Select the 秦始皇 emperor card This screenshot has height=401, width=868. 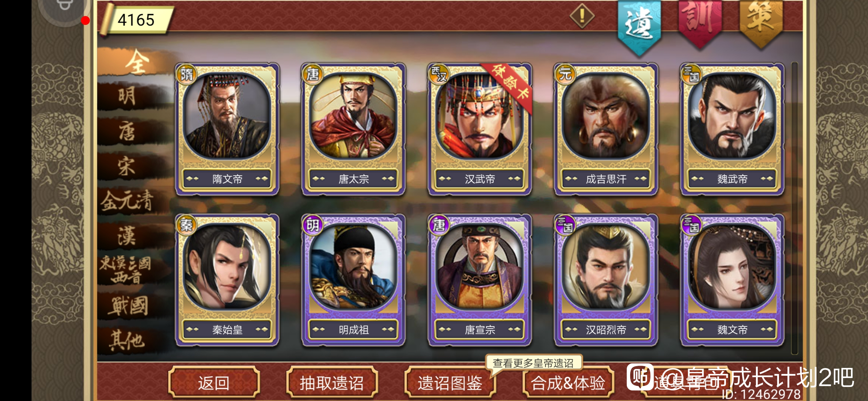tap(227, 280)
